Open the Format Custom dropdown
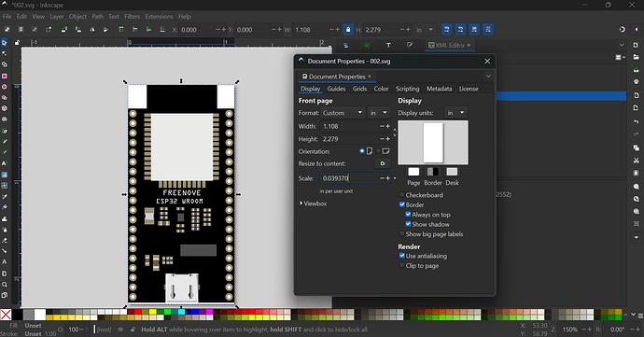Screen dimensions: 644x337 [x=343, y=113]
